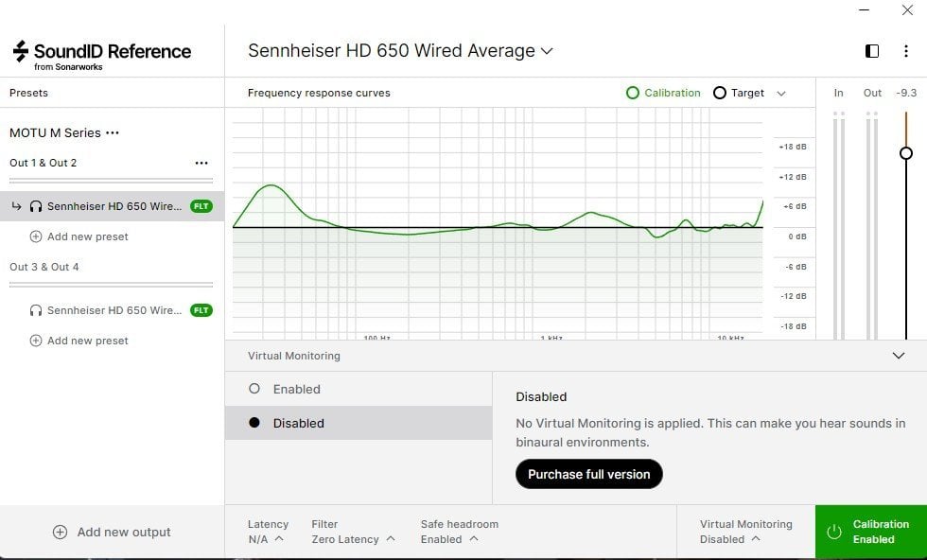This screenshot has height=560, width=927.
Task: Click headphone icon of Out 3 & Out 4 preset
Action: click(36, 310)
